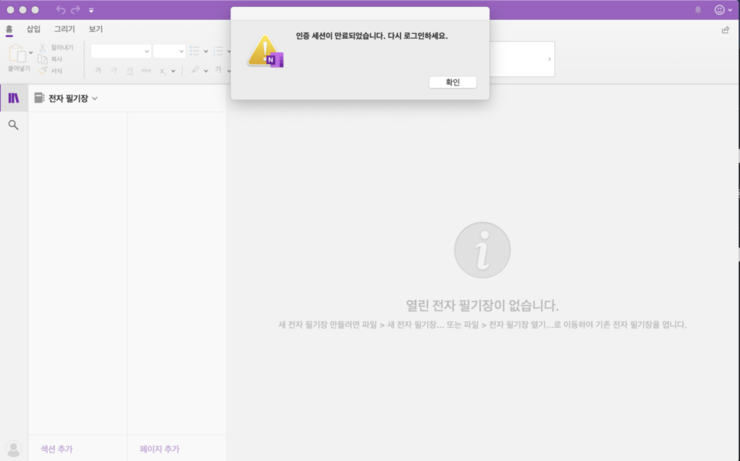This screenshot has height=461, width=740.
Task: Expand the 붙여넣기 paste options arrow
Action: click(x=31, y=52)
